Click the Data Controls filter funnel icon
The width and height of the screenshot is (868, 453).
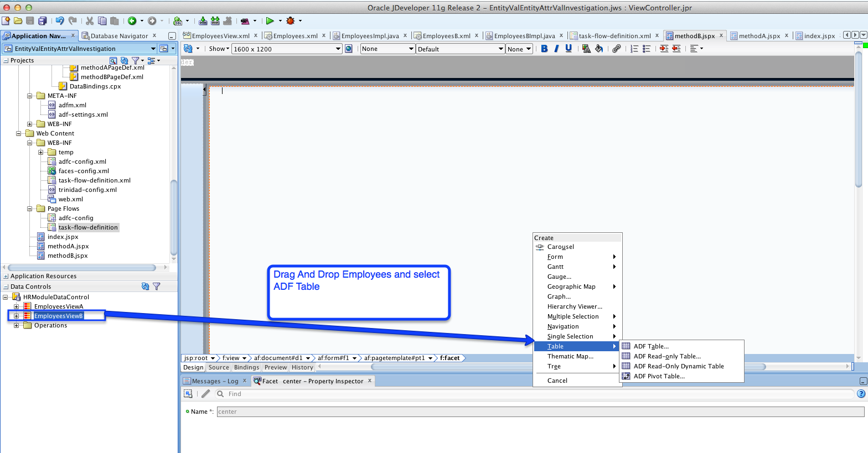point(157,287)
